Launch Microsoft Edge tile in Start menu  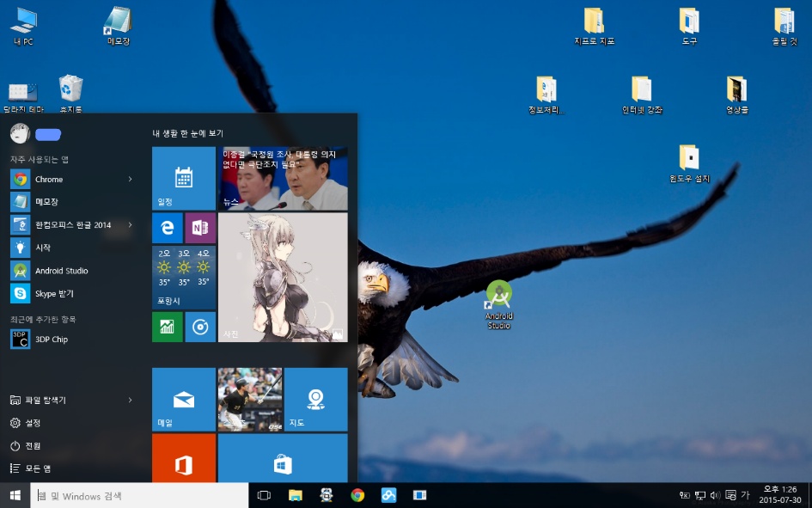[x=167, y=228]
